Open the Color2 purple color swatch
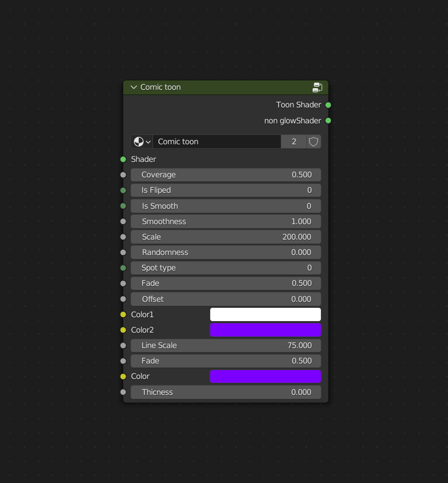 265,330
